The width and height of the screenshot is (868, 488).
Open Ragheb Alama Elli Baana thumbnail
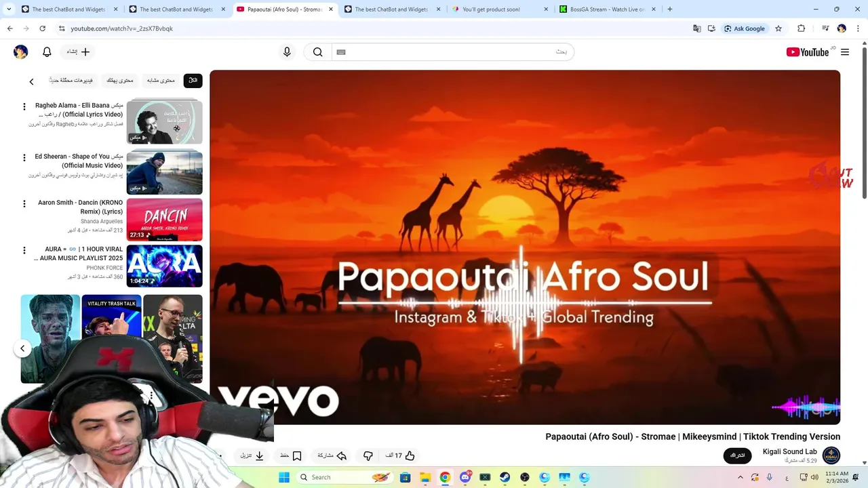pos(164,122)
